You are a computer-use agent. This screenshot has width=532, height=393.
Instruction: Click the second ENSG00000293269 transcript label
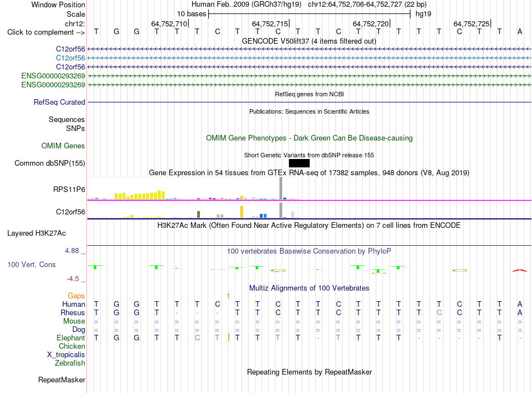pyautogui.click(x=53, y=85)
